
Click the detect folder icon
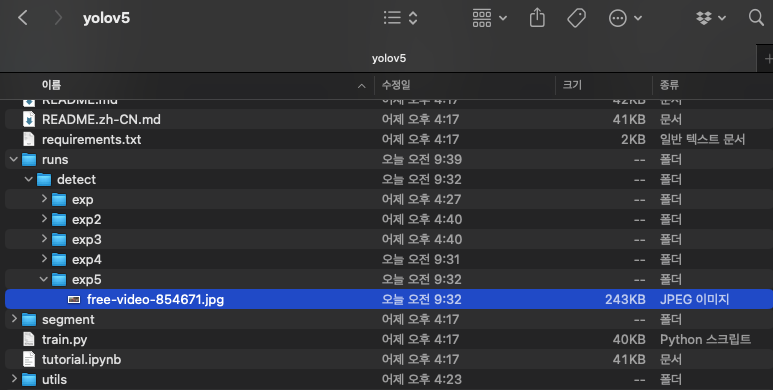tap(44, 179)
